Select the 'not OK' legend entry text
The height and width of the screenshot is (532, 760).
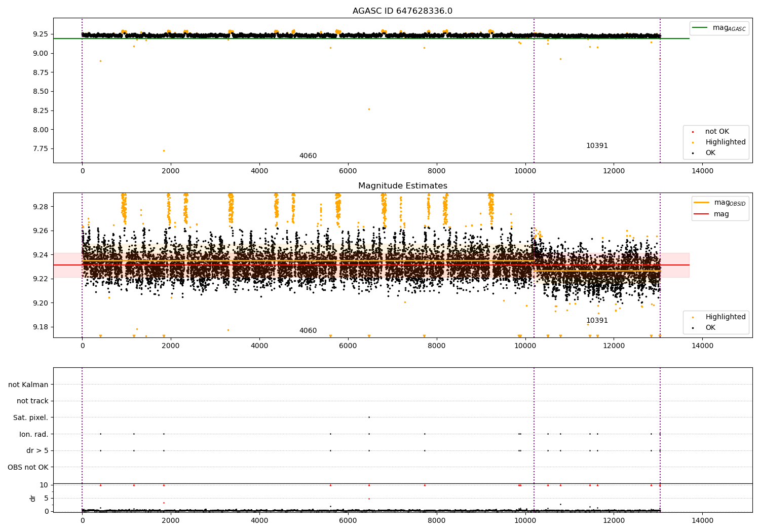[x=717, y=132]
